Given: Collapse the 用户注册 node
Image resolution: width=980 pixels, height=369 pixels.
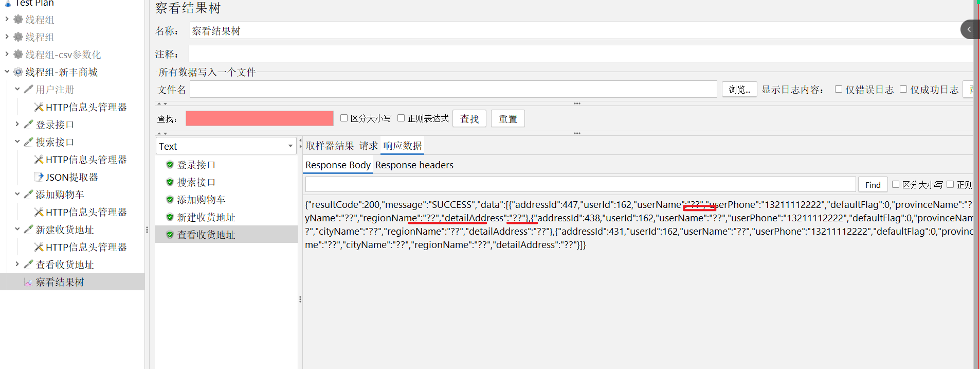Looking at the screenshot, I should click(17, 89).
